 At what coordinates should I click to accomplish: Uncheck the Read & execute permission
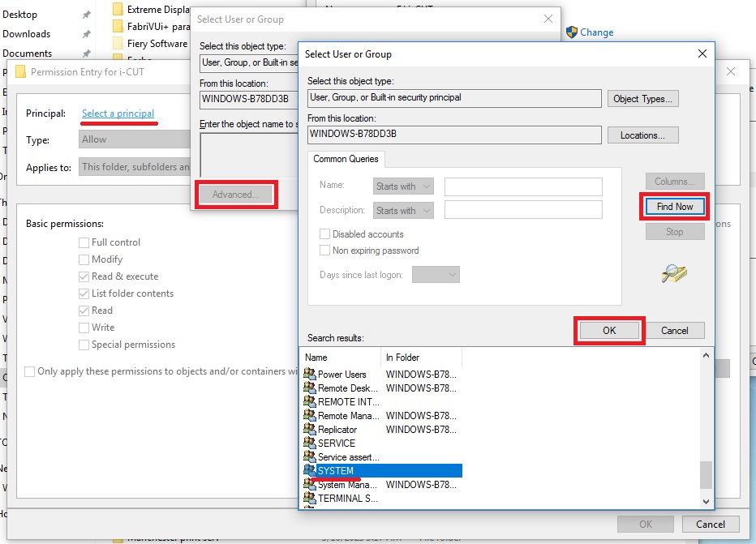pos(84,275)
